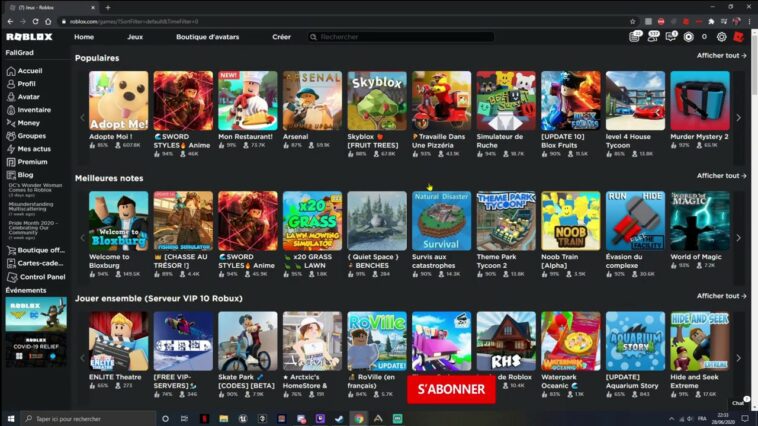758x426 pixels.
Task: Open Boutique officielle sidebar item
Action: pyautogui.click(x=36, y=250)
